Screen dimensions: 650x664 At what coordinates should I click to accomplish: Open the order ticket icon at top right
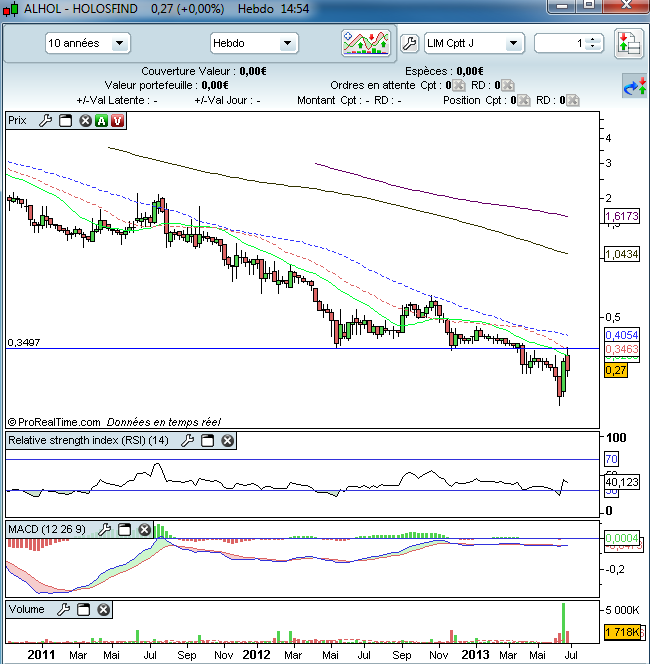628,44
